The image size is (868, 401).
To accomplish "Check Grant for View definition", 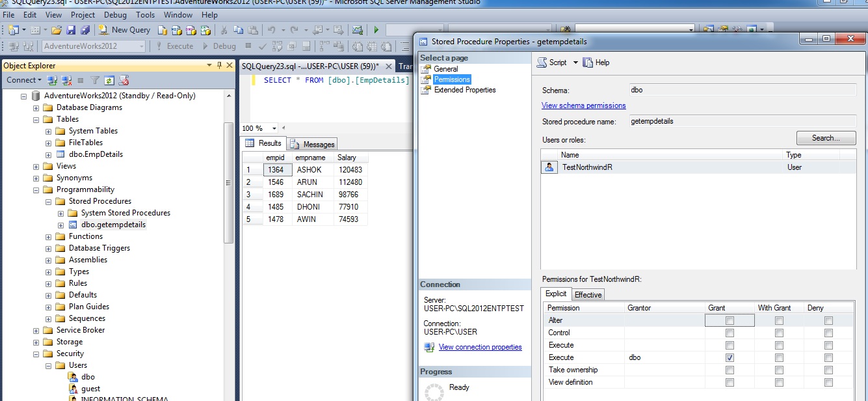I will (730, 382).
